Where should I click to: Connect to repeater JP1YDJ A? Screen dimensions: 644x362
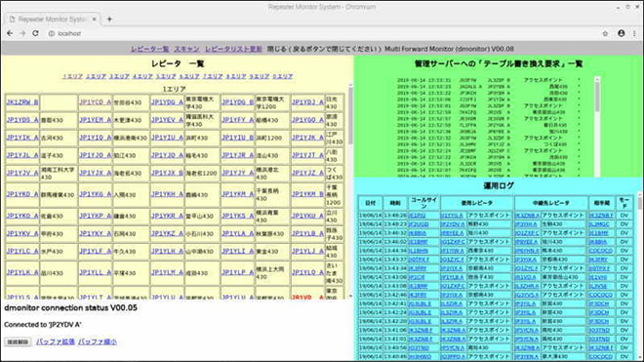(x=307, y=101)
